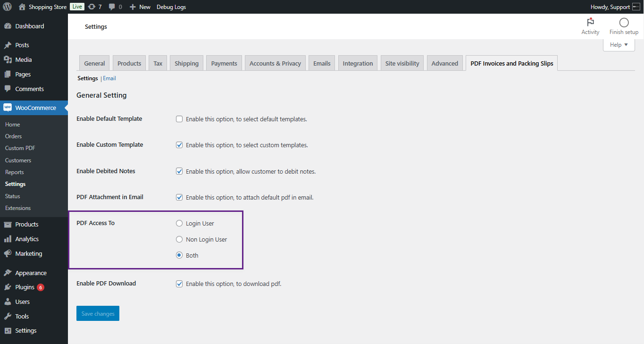Open the Email sub-section link
The image size is (644, 344).
[109, 78]
